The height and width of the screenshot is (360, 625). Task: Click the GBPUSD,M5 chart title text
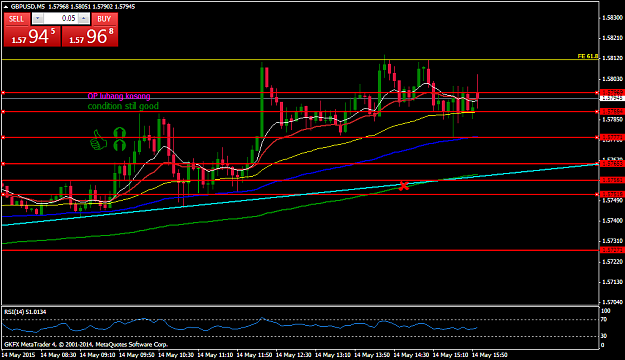click(28, 7)
